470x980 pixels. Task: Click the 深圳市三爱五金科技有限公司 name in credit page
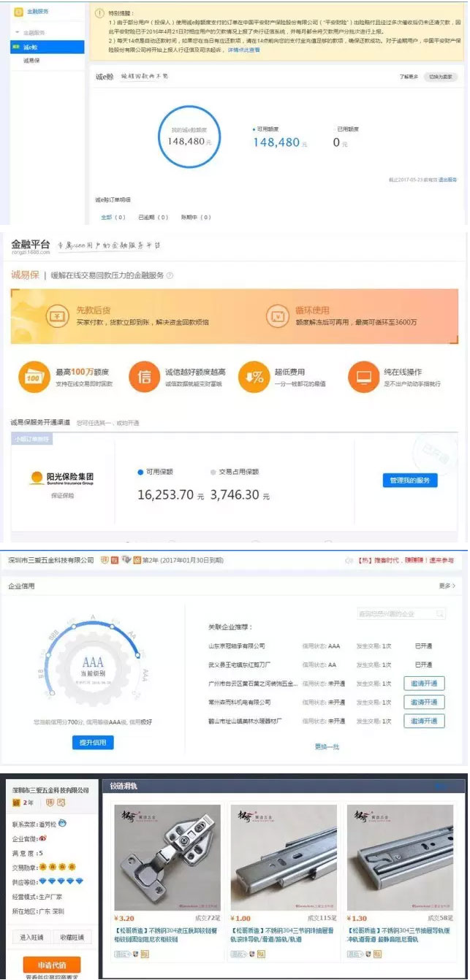[51, 560]
